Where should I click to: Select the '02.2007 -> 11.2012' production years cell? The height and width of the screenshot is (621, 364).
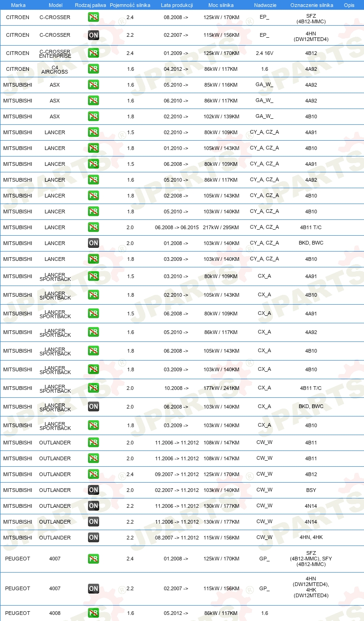point(177,490)
